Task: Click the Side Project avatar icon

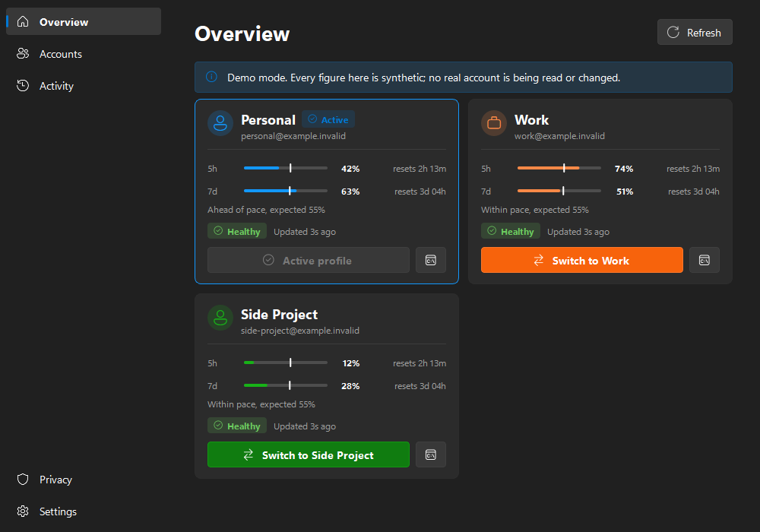Action: point(220,318)
